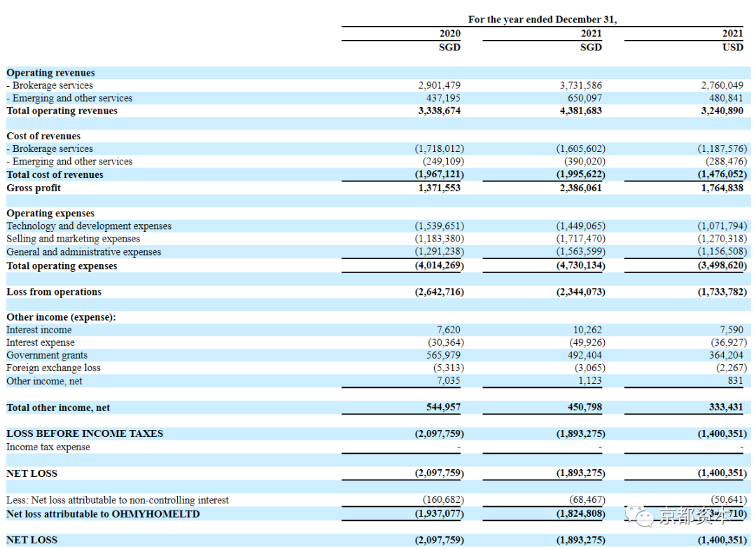Viewport: 756px width, 549px height.
Task: Click the WeChat logo watermark icon
Action: [x=640, y=515]
